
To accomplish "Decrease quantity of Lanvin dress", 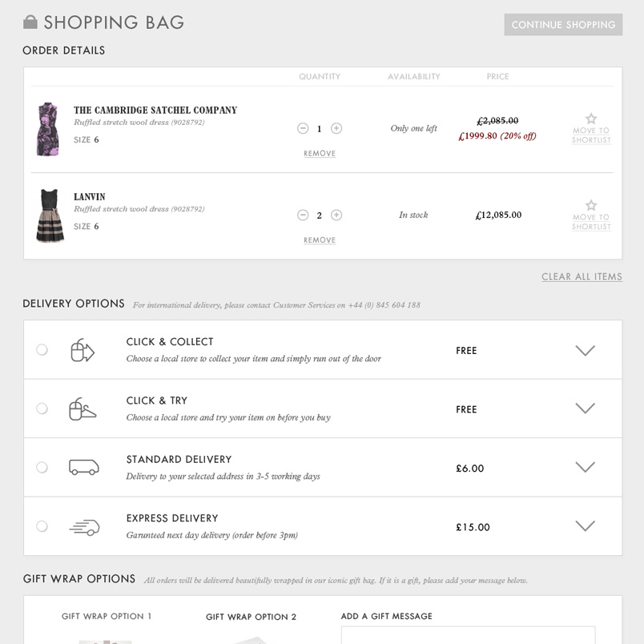I will 303,215.
